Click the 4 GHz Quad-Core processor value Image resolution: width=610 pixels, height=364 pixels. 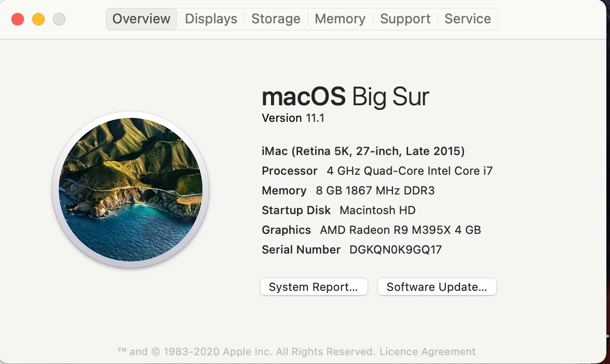pyautogui.click(x=410, y=171)
